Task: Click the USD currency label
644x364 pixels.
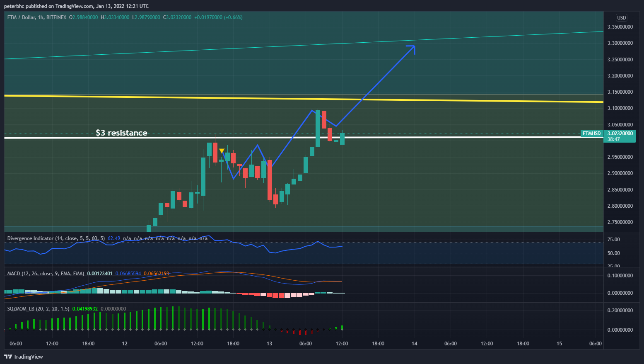Action: tap(622, 17)
